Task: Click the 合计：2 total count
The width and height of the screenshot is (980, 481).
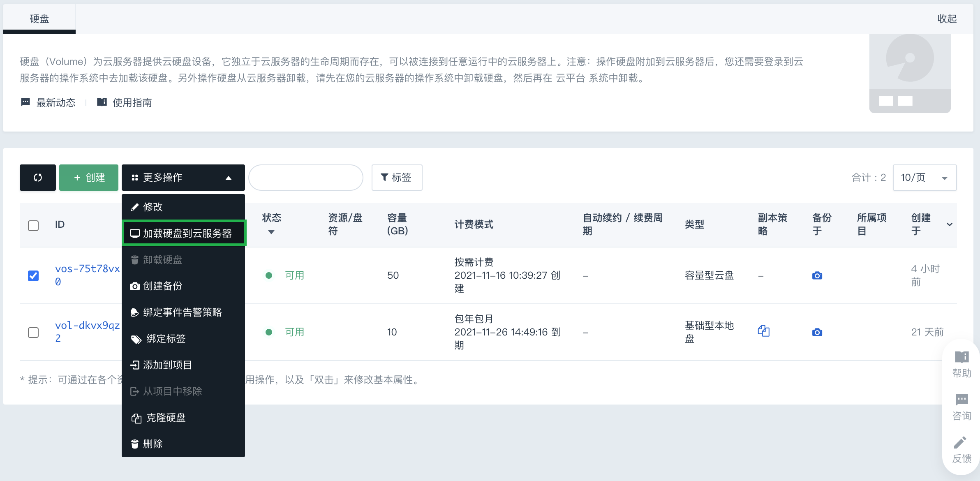Action: coord(869,178)
